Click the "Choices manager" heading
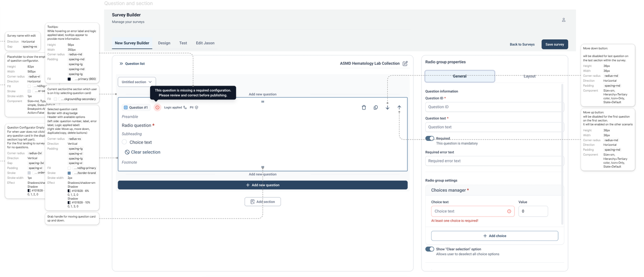Screen dimensions: 644x277 [x=448, y=190]
